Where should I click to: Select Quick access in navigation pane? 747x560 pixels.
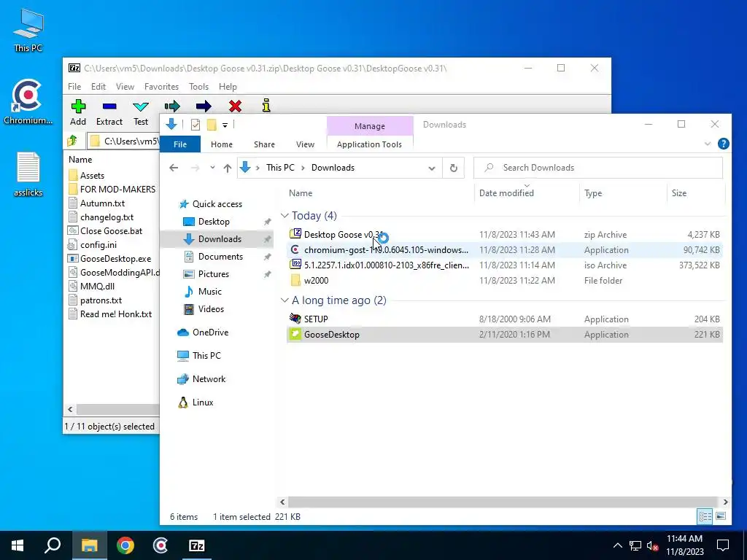point(210,204)
